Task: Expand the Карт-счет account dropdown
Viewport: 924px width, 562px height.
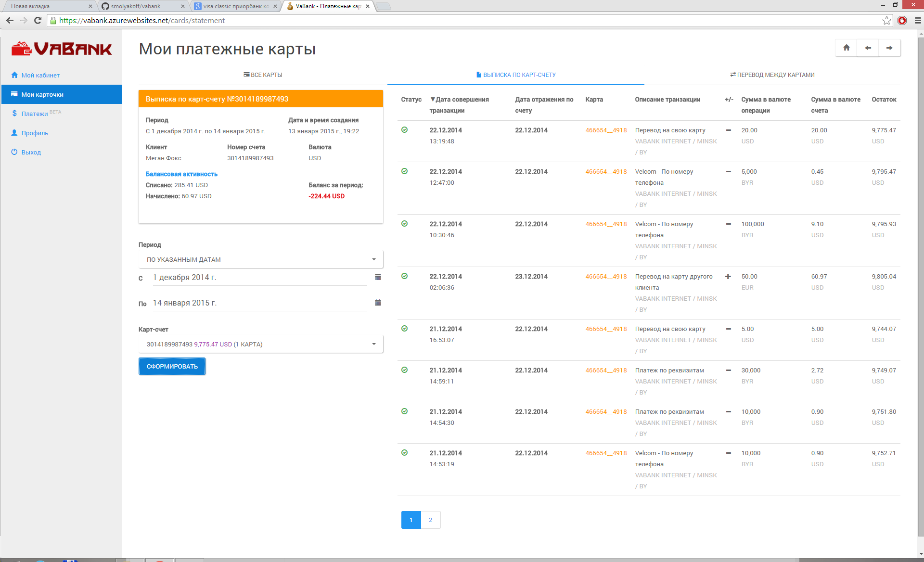Action: pos(260,344)
